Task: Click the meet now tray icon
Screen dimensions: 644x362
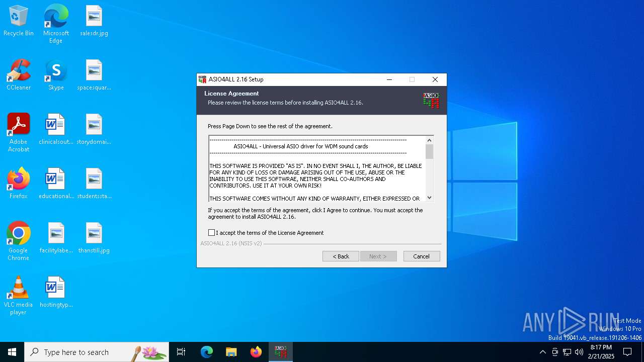Action: (555, 352)
